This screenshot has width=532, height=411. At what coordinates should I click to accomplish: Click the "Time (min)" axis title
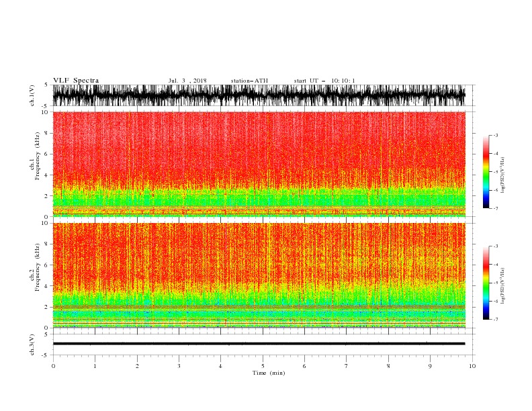[x=269, y=373]
